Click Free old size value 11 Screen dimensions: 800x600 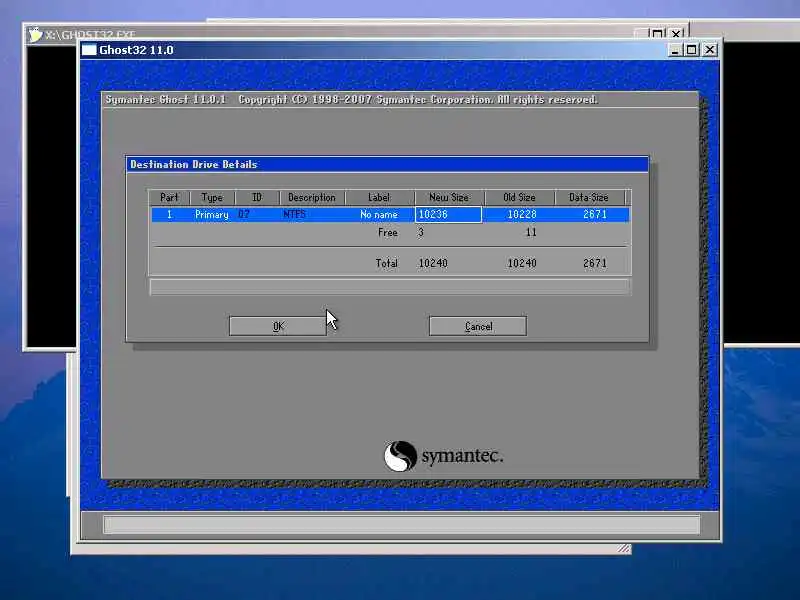point(531,233)
